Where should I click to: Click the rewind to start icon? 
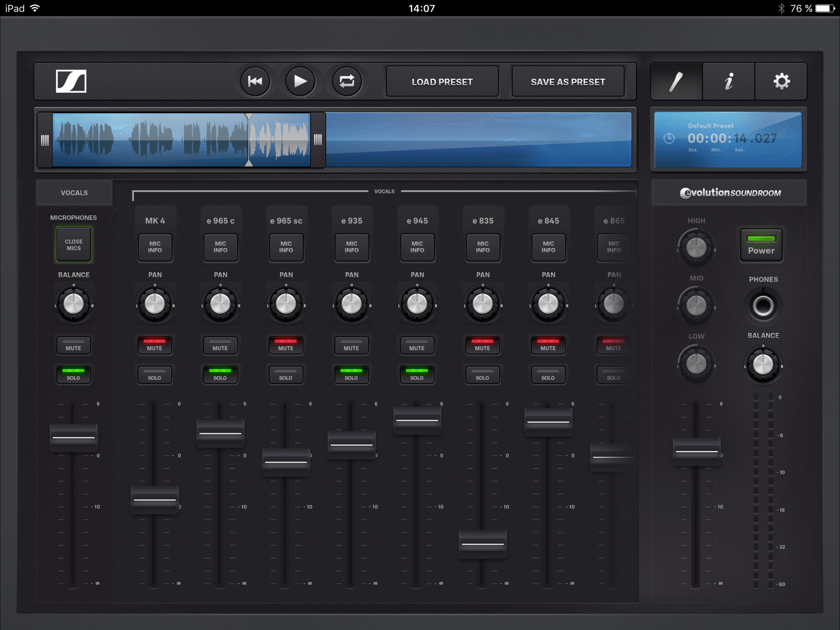255,81
